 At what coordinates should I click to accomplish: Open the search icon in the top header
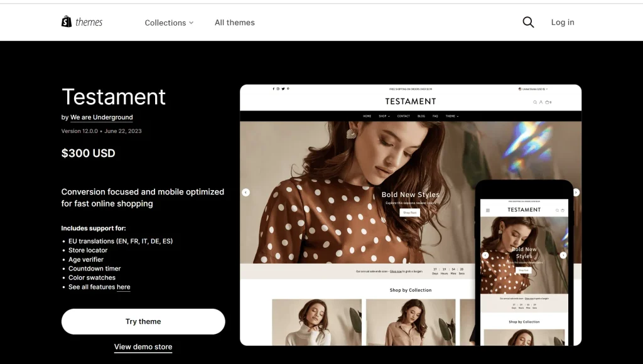(x=528, y=22)
